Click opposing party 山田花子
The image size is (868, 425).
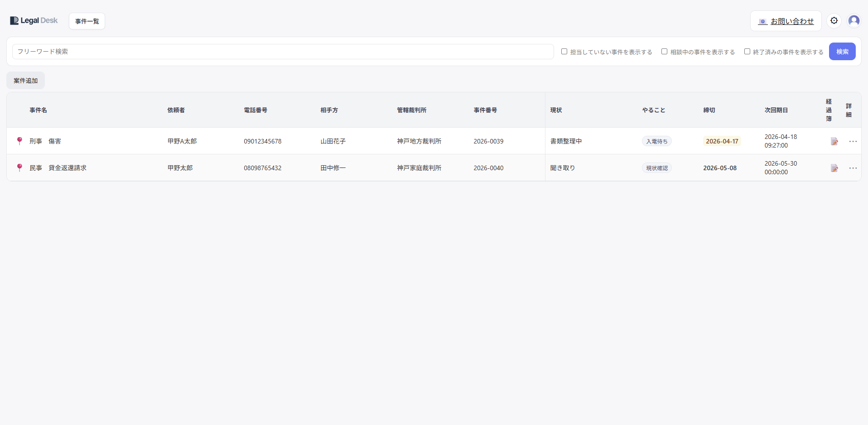tap(333, 141)
